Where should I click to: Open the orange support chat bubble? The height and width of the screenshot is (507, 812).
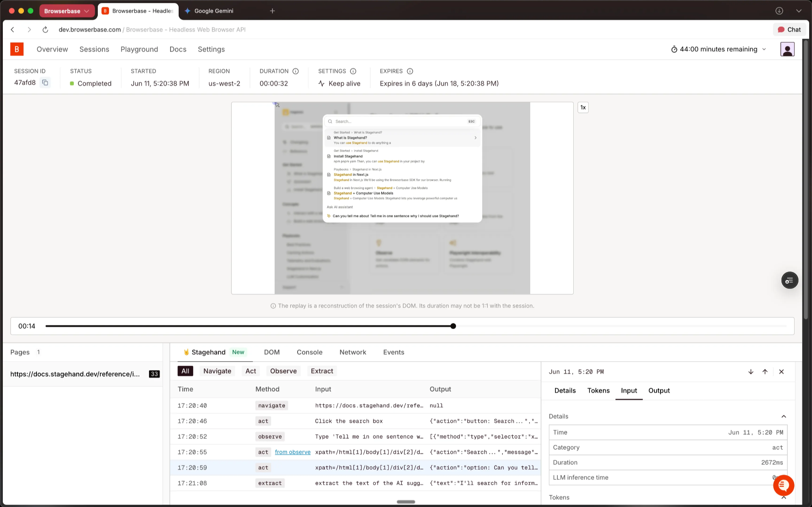tap(784, 485)
